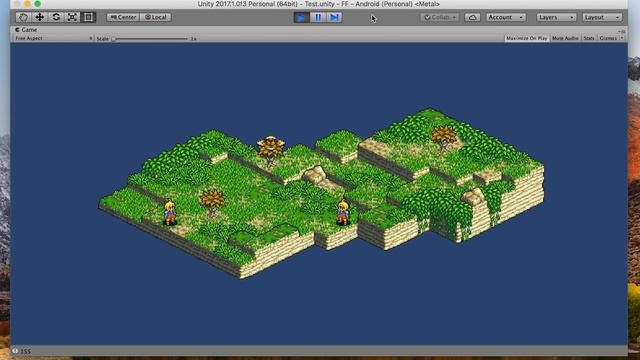Stop play mode with Play button
Viewport: 640px width, 360px height.
click(302, 18)
